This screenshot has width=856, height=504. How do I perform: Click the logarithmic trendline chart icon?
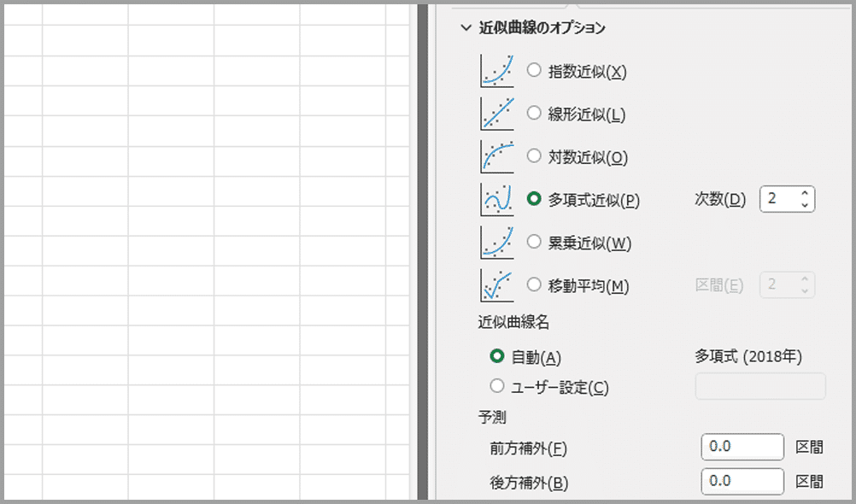pyautogui.click(x=497, y=157)
